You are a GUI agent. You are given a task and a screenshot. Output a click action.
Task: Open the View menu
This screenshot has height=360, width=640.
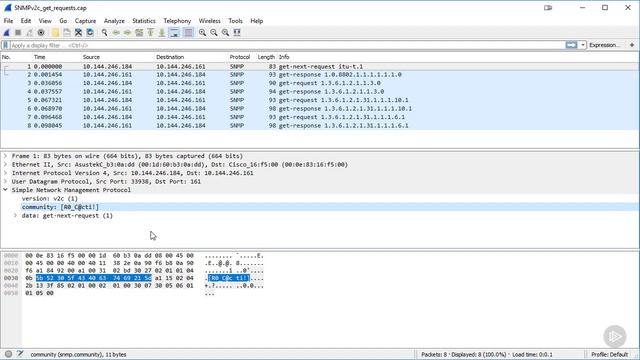click(45, 21)
